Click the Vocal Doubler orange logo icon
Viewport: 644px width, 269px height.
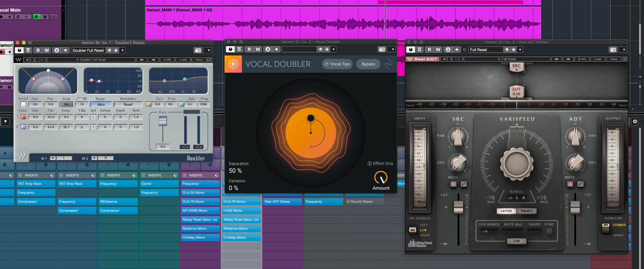233,64
